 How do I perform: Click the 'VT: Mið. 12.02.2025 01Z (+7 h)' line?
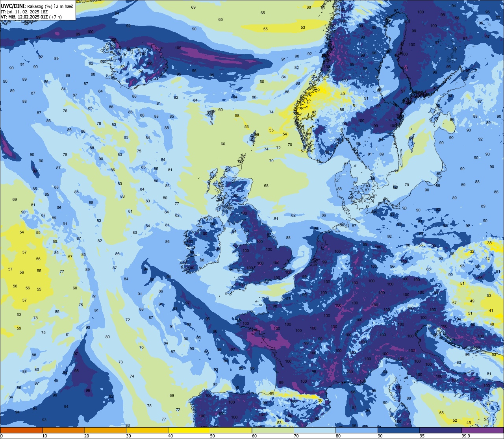point(31,17)
